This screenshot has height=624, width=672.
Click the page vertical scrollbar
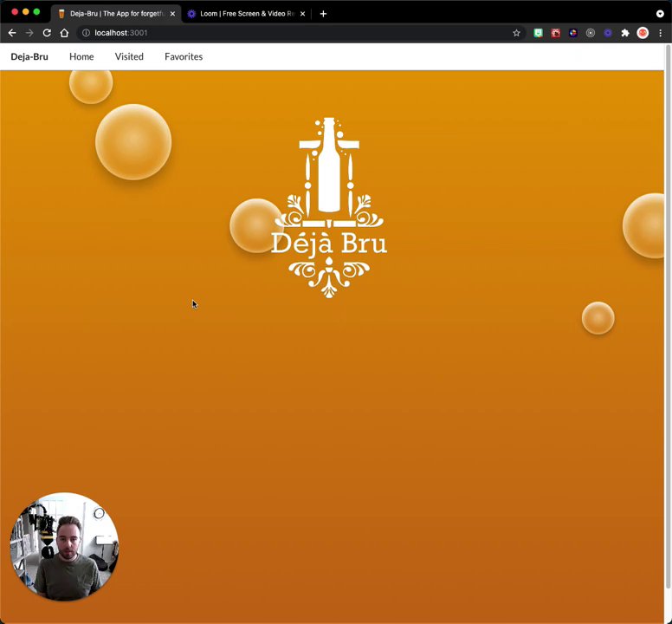(x=668, y=317)
